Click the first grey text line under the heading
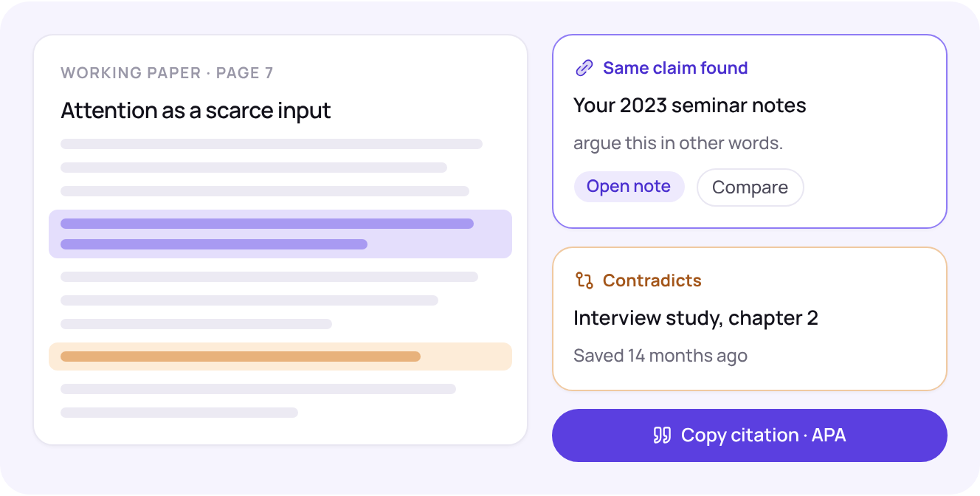Image resolution: width=980 pixels, height=496 pixels. coord(272,144)
